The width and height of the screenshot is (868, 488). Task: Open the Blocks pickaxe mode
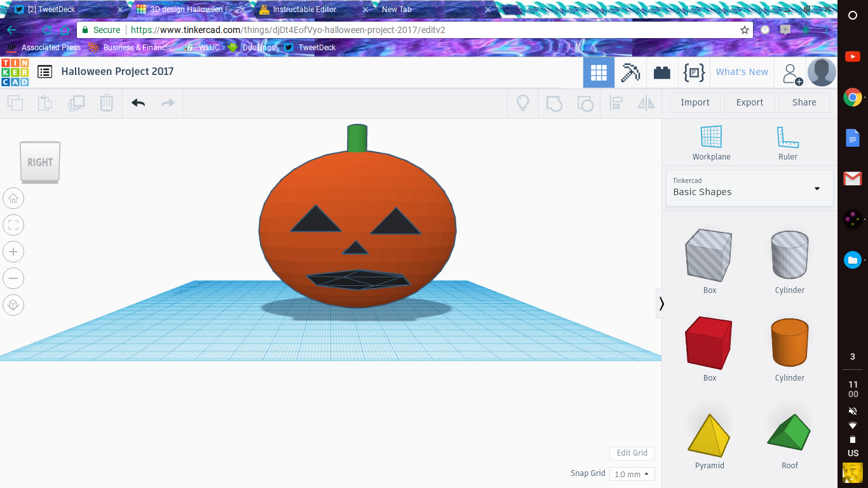pyautogui.click(x=630, y=72)
